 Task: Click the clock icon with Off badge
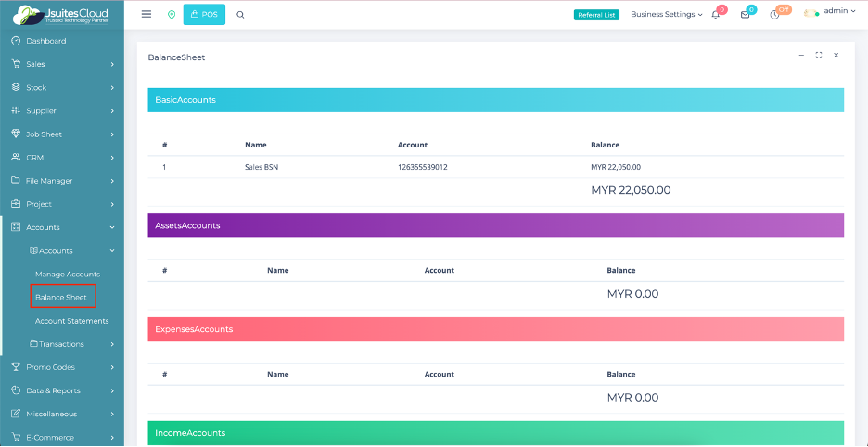point(774,15)
